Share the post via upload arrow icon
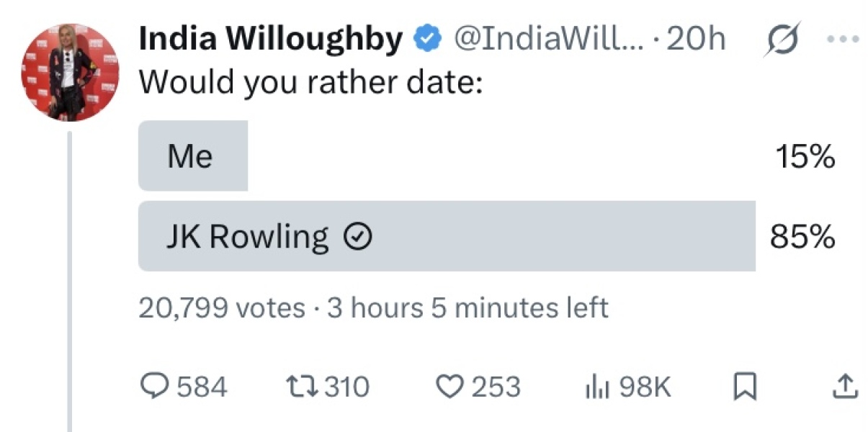Screen dimensions: 868x432 click(845, 387)
